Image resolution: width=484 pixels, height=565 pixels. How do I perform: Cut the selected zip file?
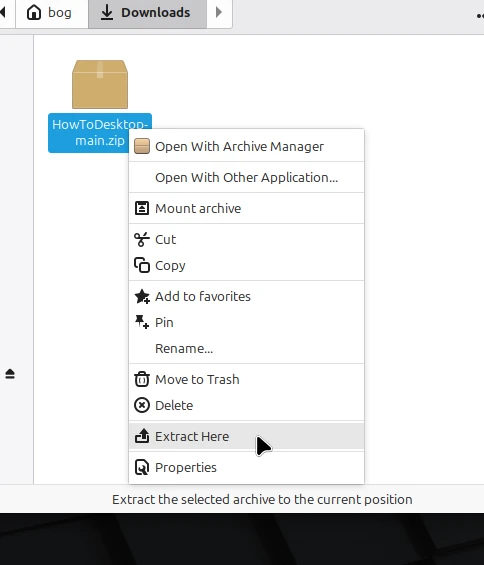click(247, 240)
